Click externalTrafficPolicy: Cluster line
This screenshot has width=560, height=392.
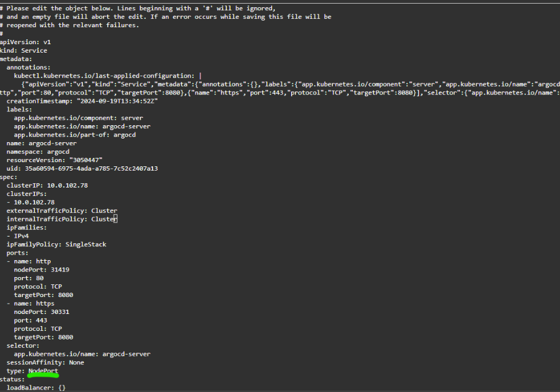62,211
